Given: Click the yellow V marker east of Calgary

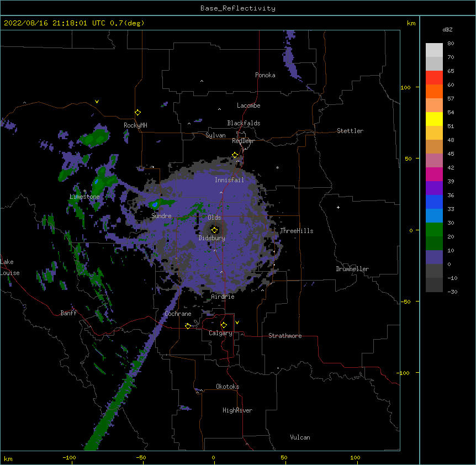Looking at the screenshot, I should pyautogui.click(x=237, y=323).
